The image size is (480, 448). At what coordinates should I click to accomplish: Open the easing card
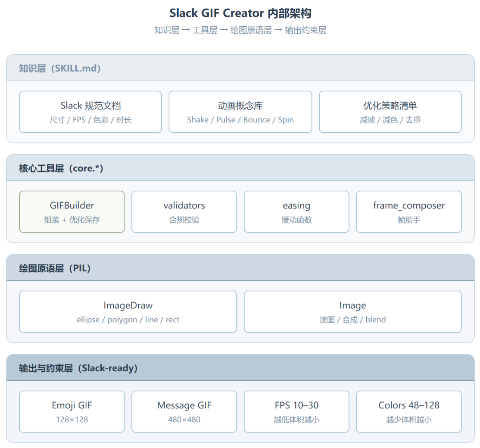coord(296,212)
